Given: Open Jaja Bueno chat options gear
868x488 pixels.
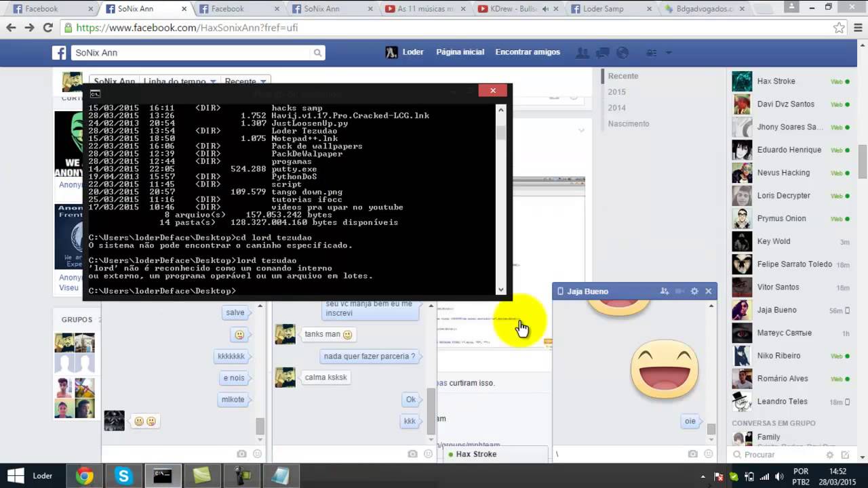Looking at the screenshot, I should pos(694,291).
